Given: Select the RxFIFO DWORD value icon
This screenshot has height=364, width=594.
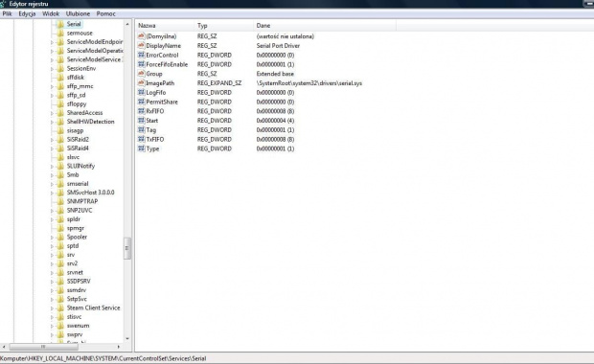Looking at the screenshot, I should [141, 111].
